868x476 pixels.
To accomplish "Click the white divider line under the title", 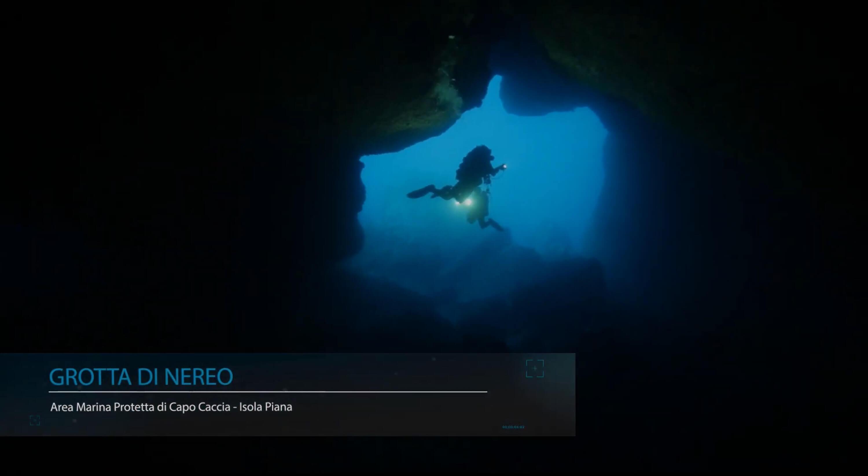I will point(268,392).
